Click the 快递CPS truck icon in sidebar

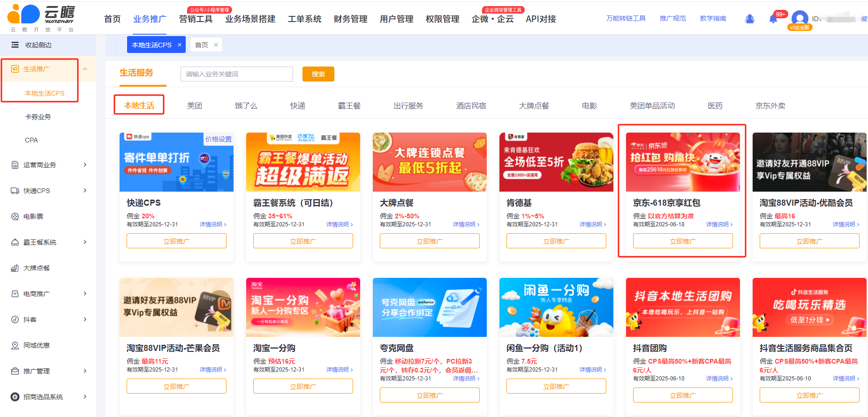15,191
